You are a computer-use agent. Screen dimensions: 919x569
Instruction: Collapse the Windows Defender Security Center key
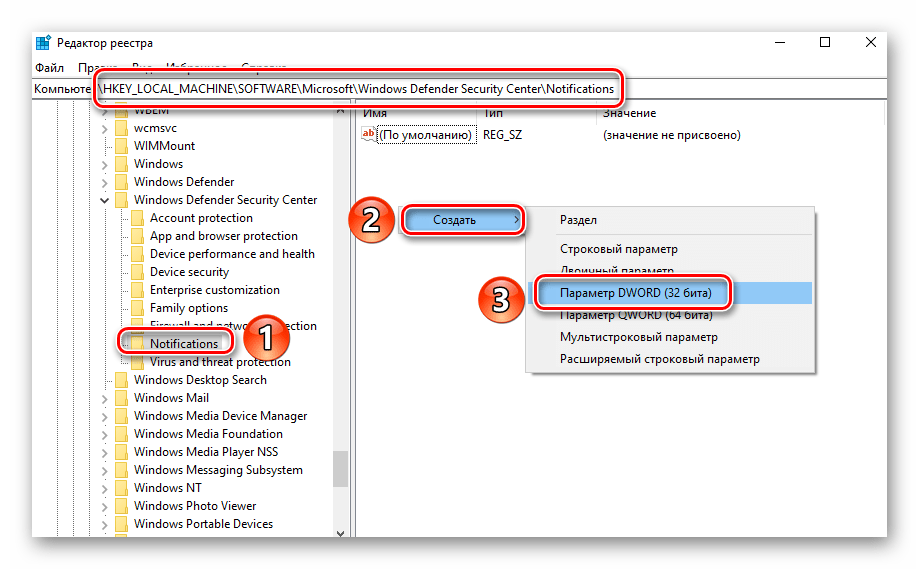click(x=106, y=200)
